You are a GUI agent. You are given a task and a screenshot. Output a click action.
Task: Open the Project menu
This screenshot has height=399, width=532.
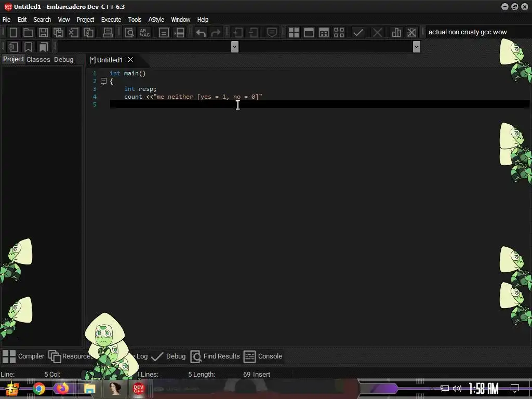pyautogui.click(x=85, y=20)
